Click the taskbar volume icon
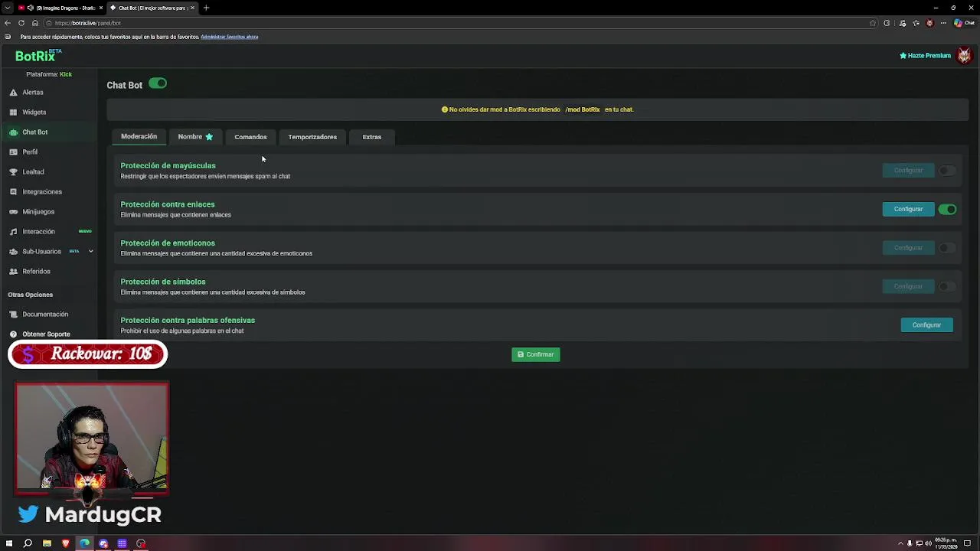This screenshot has height=551, width=980. [928, 543]
